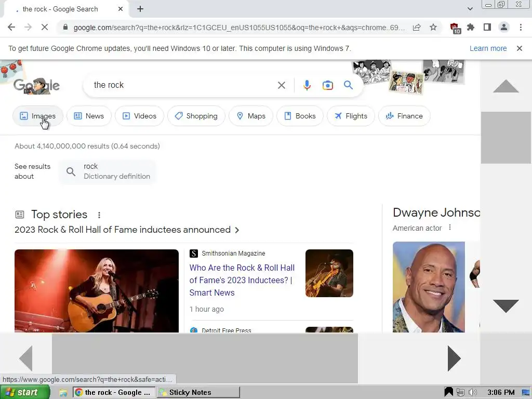
Task: Open the Chrome profile avatar
Action: coord(504,27)
